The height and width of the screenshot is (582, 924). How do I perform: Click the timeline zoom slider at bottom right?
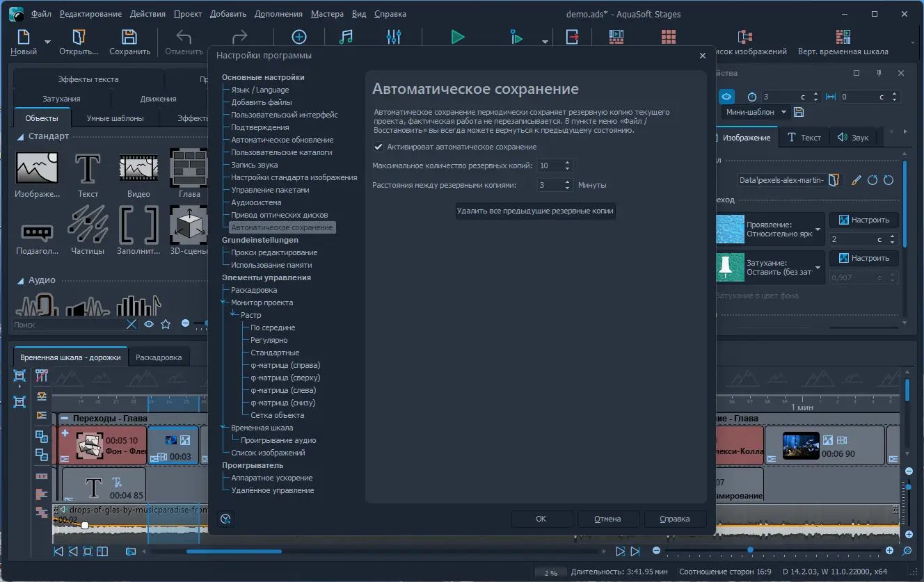pyautogui.click(x=750, y=551)
